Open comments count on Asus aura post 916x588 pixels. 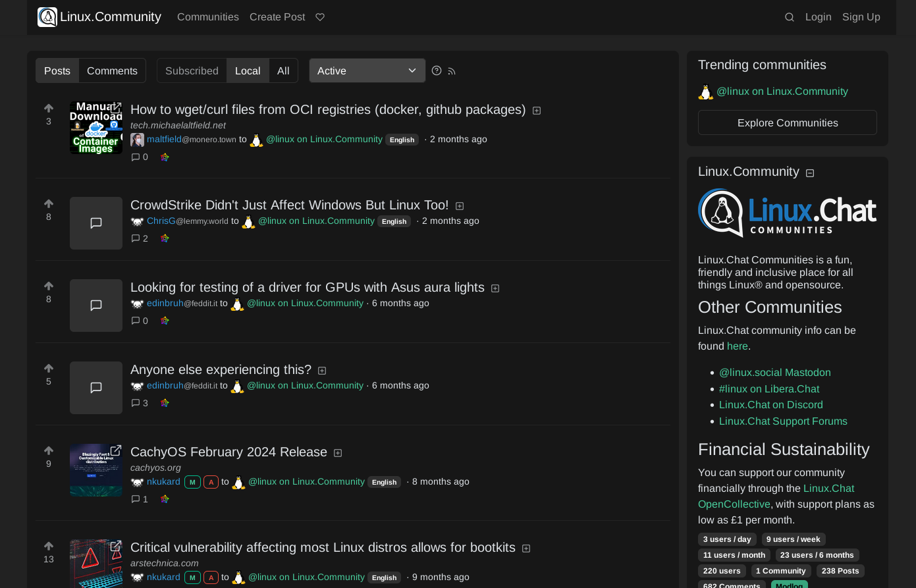tap(140, 321)
